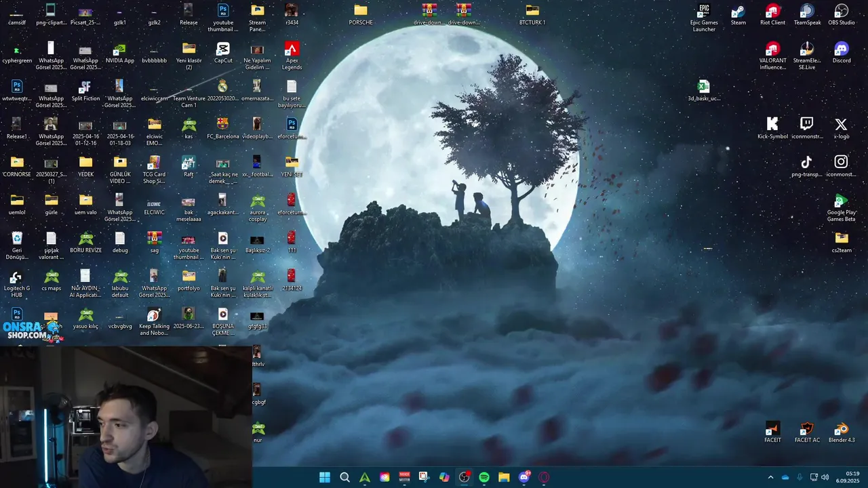Select the labubu default icon
The image size is (868, 488).
click(x=120, y=283)
